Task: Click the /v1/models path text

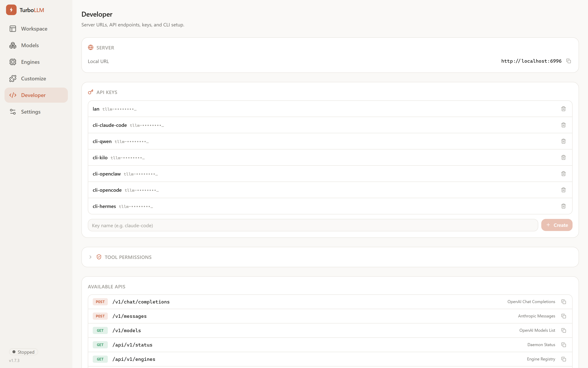Action: coord(127,330)
